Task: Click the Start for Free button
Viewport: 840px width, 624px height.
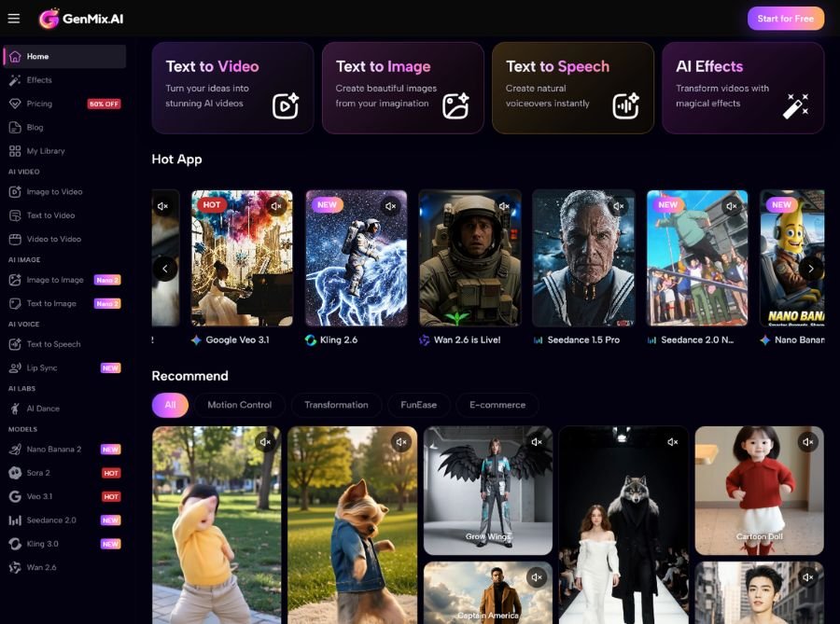Action: tap(785, 19)
